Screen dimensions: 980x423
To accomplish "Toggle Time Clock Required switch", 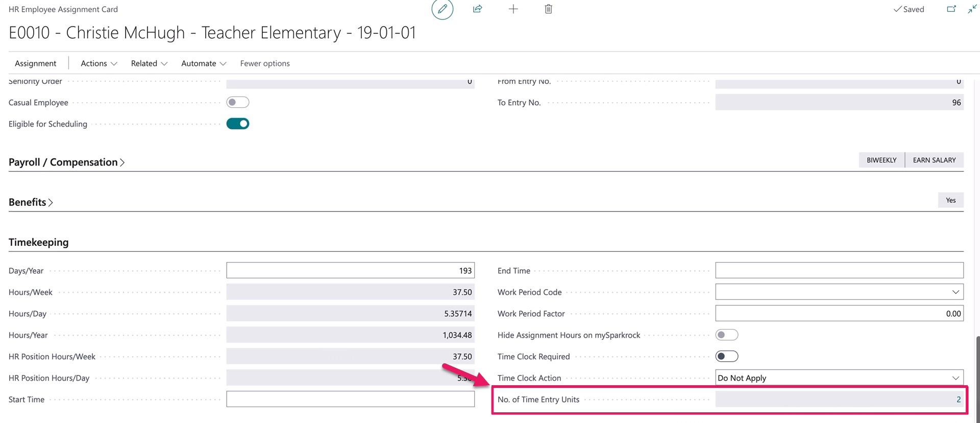I will coord(727,357).
